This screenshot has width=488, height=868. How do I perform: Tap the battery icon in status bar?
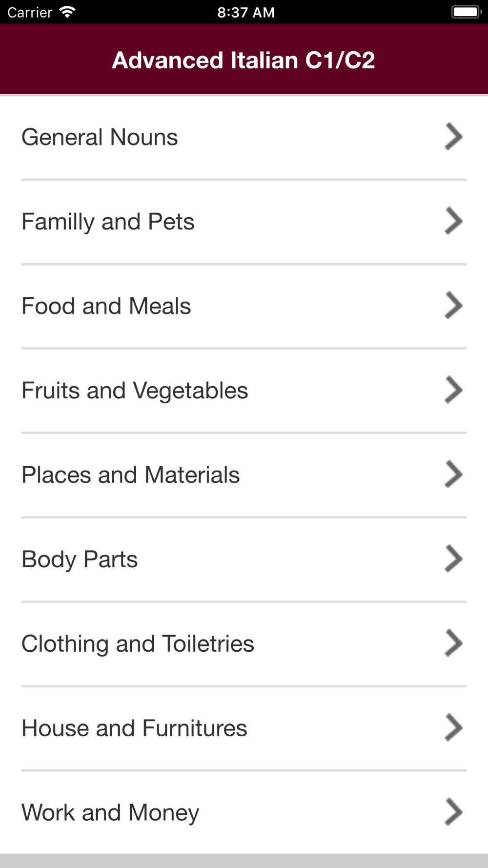pos(467,12)
